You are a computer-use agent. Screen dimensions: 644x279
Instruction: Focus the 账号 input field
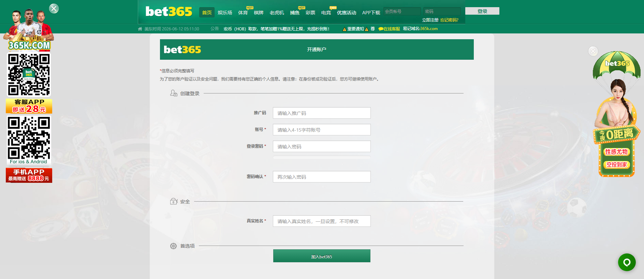322,130
